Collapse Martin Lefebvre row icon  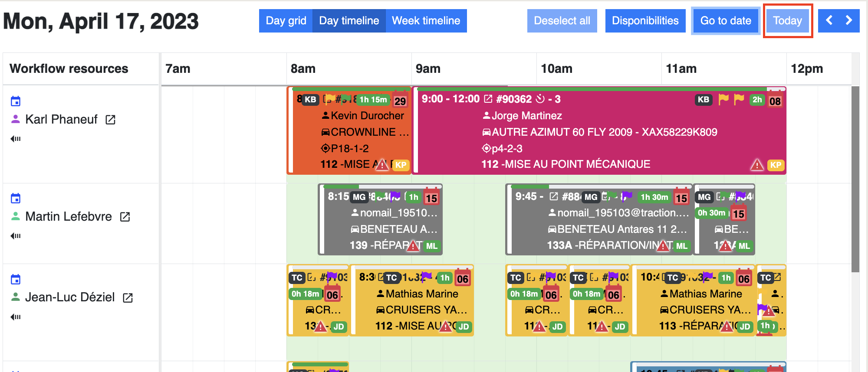click(16, 236)
